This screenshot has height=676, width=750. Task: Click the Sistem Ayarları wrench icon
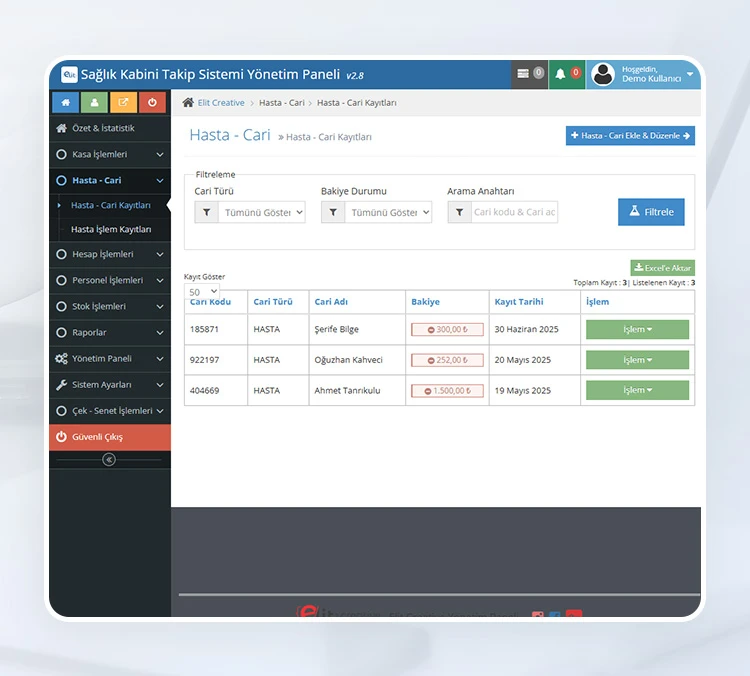tap(61, 385)
